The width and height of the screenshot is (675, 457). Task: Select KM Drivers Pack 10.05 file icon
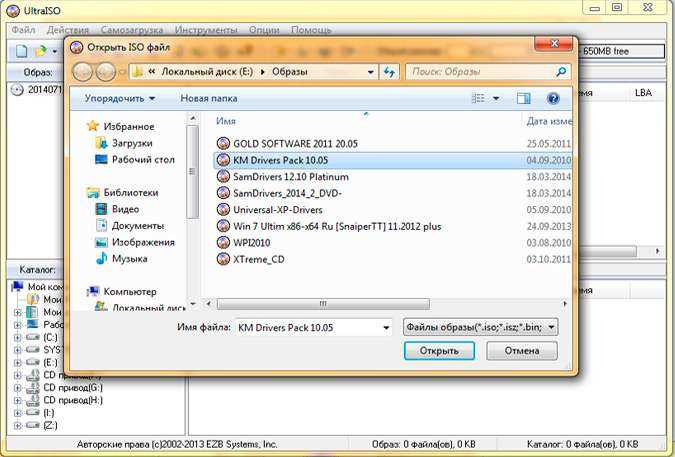(223, 160)
